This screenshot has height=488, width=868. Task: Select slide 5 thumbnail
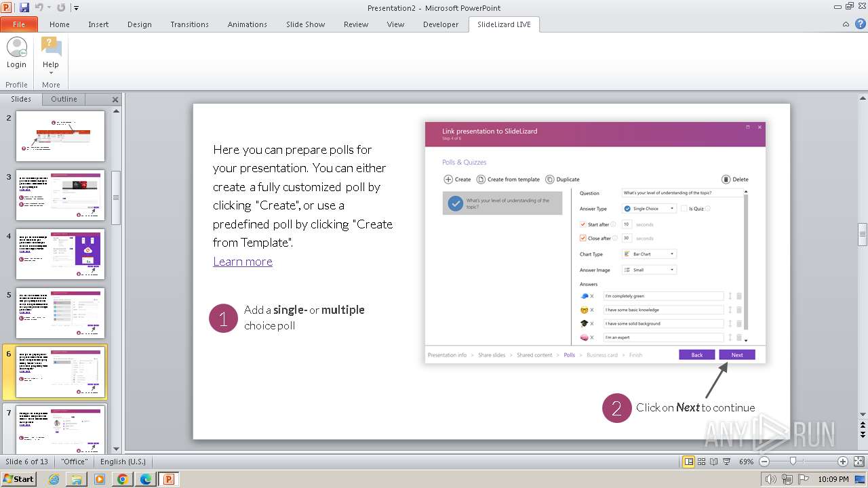pos(60,313)
